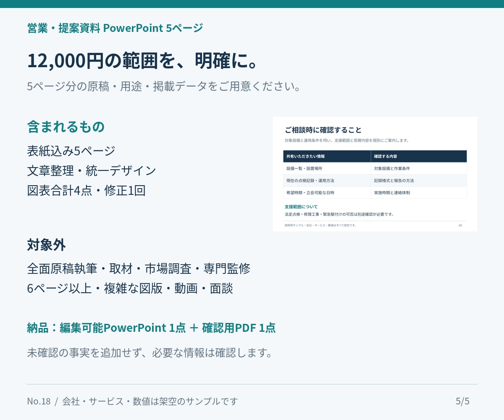The height and width of the screenshot is (420, 504).
Task: Select the line 表紙込み5ページ
Action: pos(71,150)
